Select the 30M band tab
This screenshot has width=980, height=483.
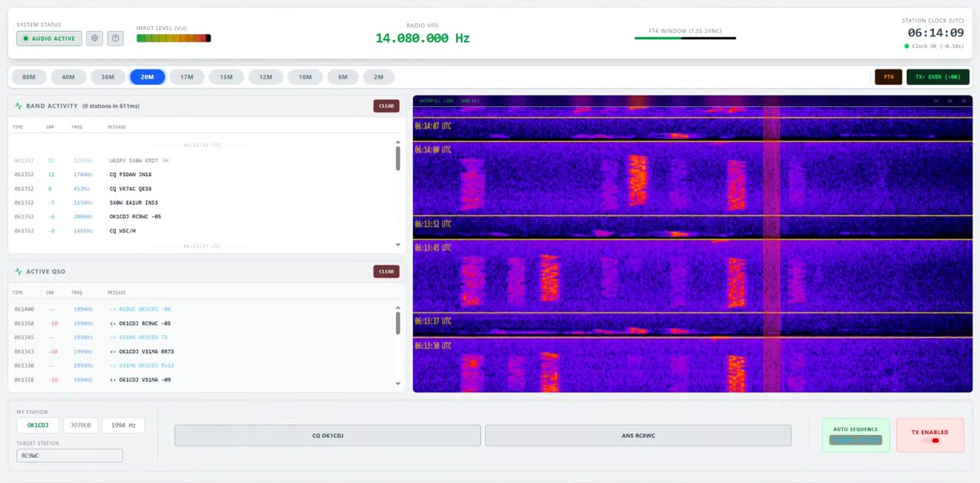tap(108, 77)
